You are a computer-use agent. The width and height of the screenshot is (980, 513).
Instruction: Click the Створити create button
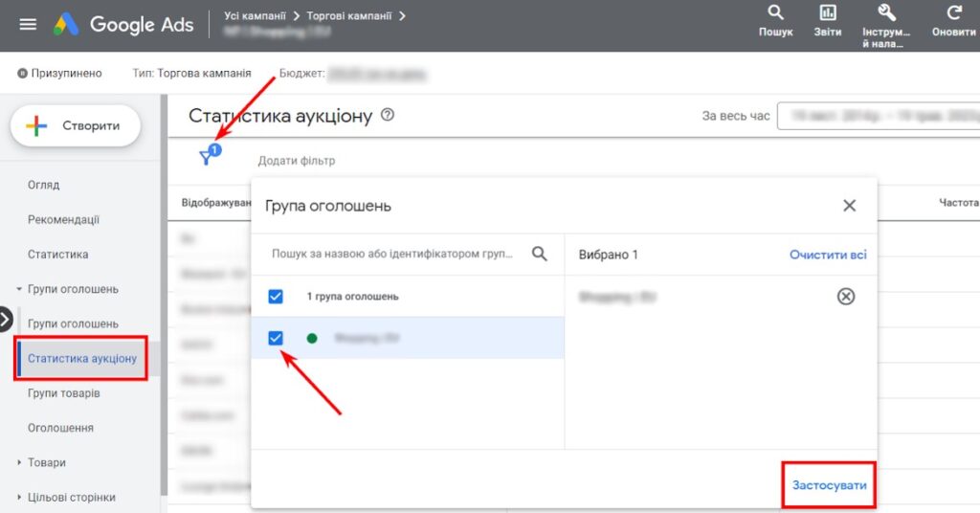point(76,125)
